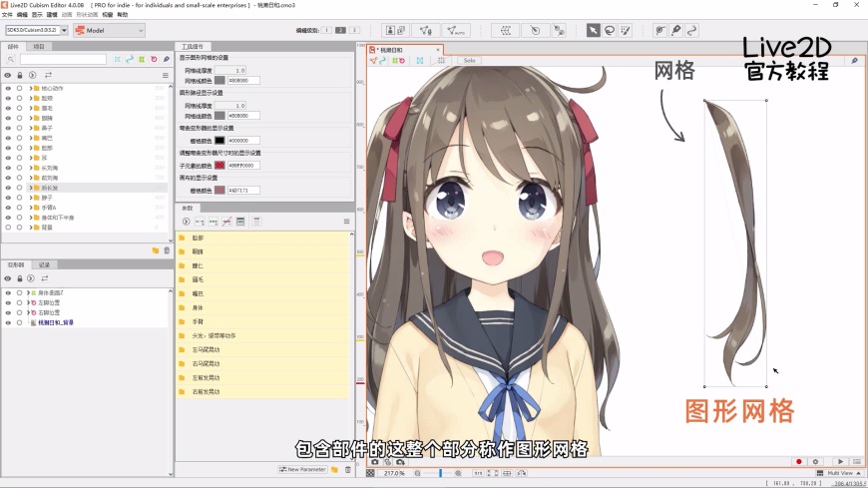This screenshot has height=488, width=868.
Task: Open the 建模 menu
Action: [52, 15]
